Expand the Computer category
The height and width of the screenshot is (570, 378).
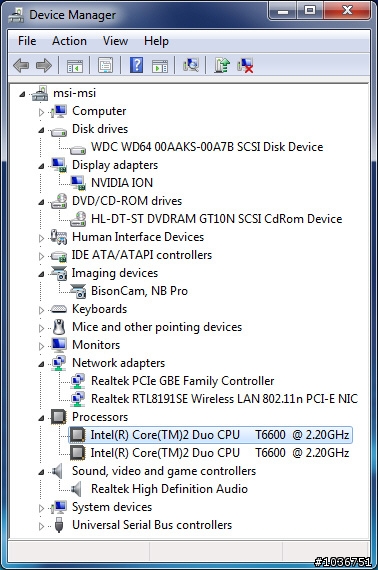click(41, 112)
